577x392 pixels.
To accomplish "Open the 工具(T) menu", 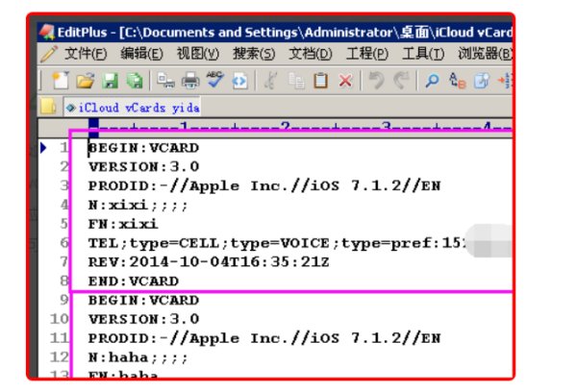I will point(423,53).
